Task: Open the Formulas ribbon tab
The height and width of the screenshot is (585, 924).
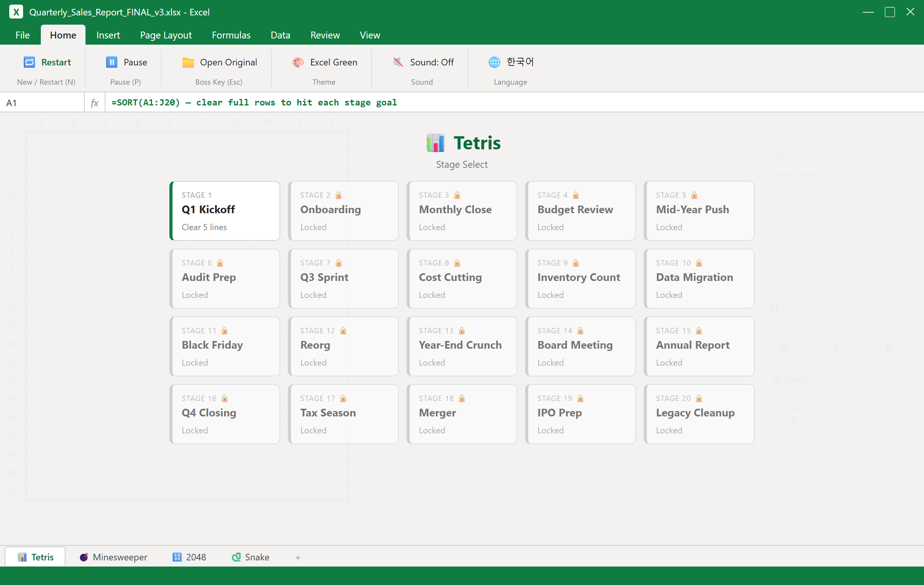Action: tap(231, 35)
